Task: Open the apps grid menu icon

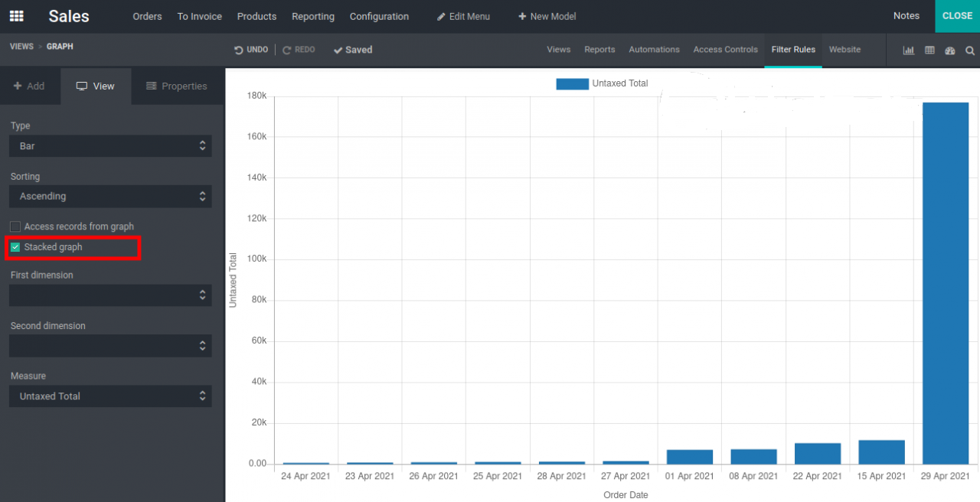Action: point(16,16)
